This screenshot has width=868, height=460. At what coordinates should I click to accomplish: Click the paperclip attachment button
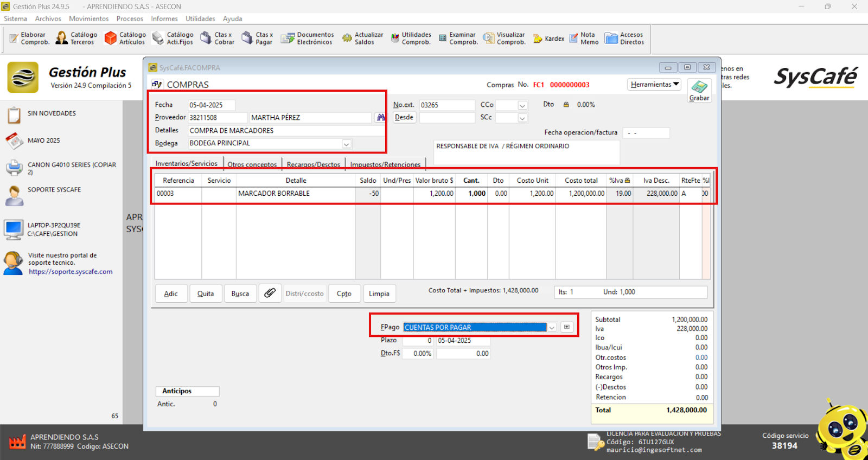(x=270, y=293)
